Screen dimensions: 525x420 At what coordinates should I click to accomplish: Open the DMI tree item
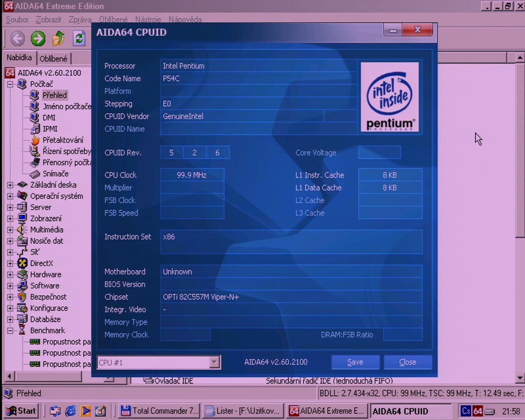[x=49, y=117]
